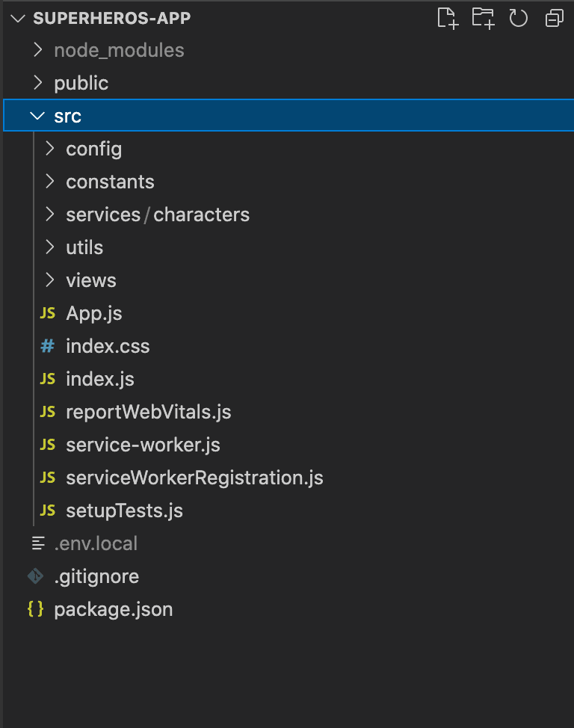The height and width of the screenshot is (728, 574).
Task: Open the setupTests.js file
Action: tap(112, 510)
